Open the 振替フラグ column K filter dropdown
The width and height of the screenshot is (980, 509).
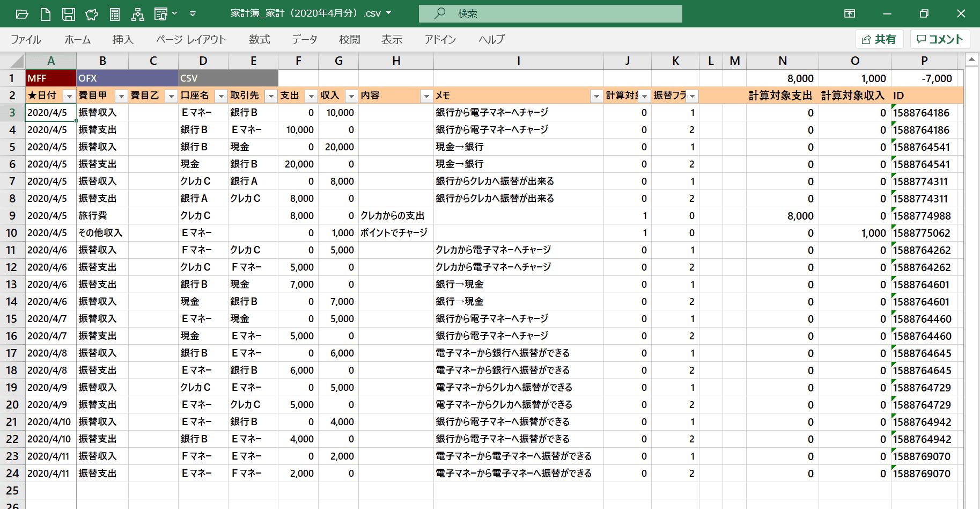tap(692, 96)
